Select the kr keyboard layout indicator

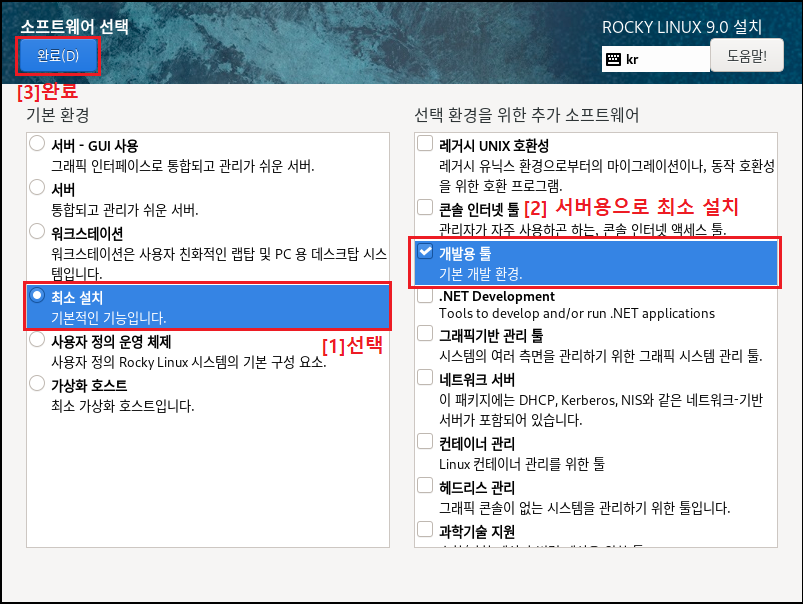[x=656, y=59]
